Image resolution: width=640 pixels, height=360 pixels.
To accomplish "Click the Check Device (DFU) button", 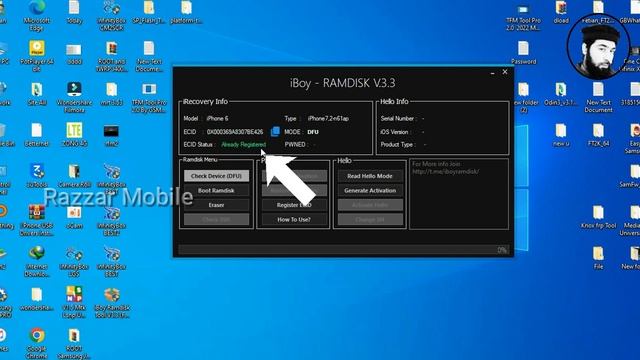I will (216, 176).
